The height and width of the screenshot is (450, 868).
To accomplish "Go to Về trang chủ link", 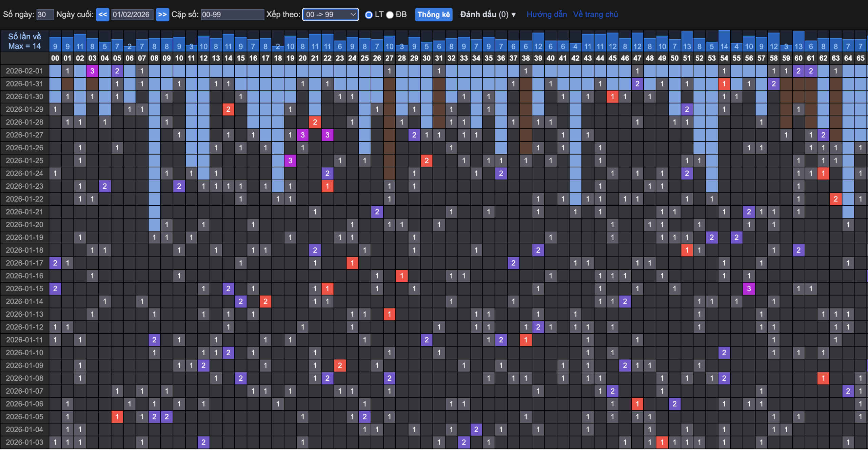I will pyautogui.click(x=595, y=15).
